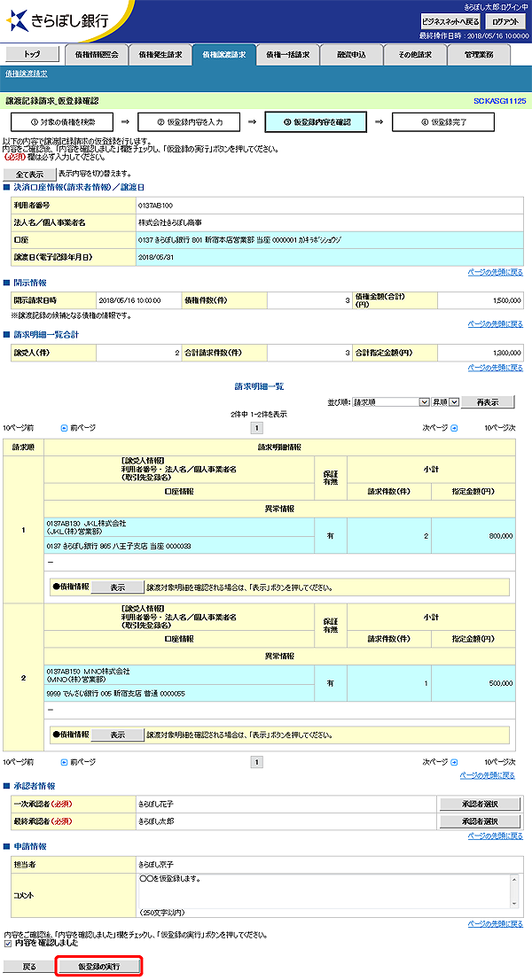Select the 管理業務 tab

tap(479, 55)
